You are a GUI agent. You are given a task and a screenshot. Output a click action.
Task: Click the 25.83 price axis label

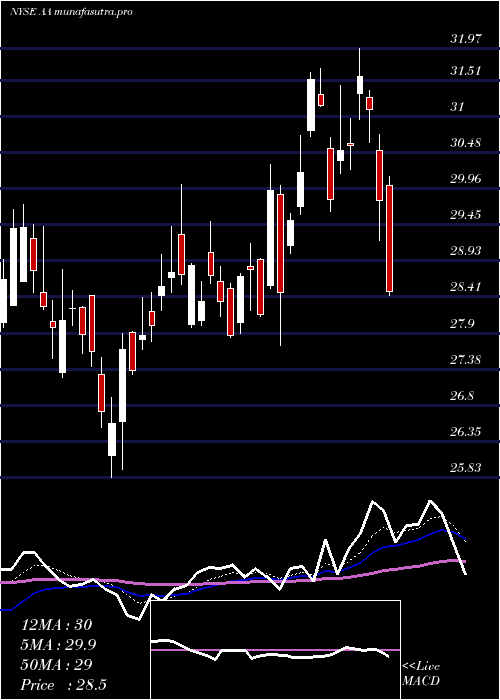(x=466, y=468)
